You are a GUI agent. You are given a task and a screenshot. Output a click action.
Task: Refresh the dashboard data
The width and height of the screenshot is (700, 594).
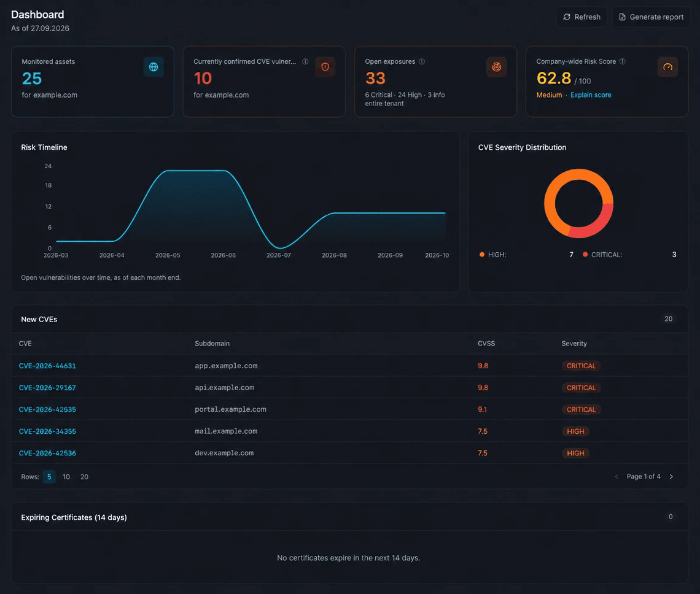pos(581,17)
